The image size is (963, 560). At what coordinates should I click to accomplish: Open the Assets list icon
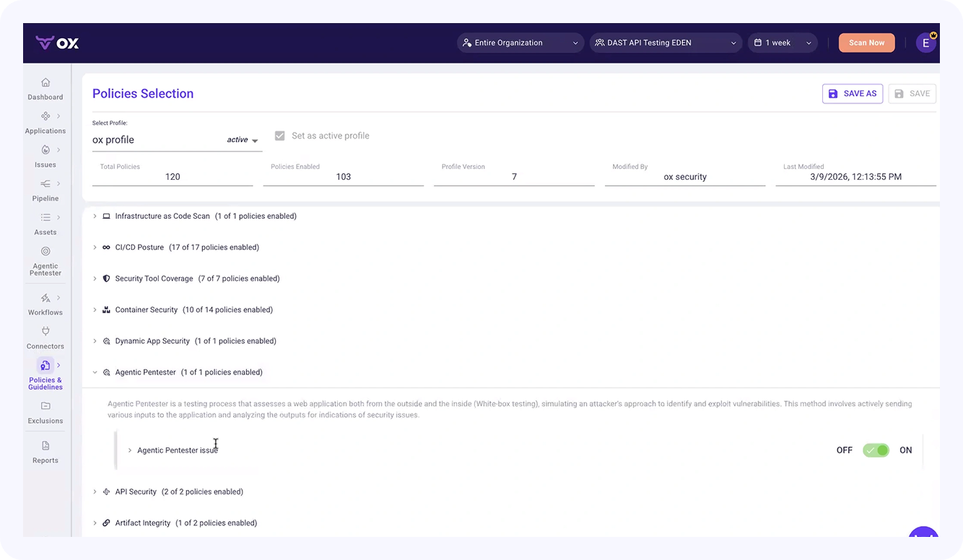click(x=45, y=218)
